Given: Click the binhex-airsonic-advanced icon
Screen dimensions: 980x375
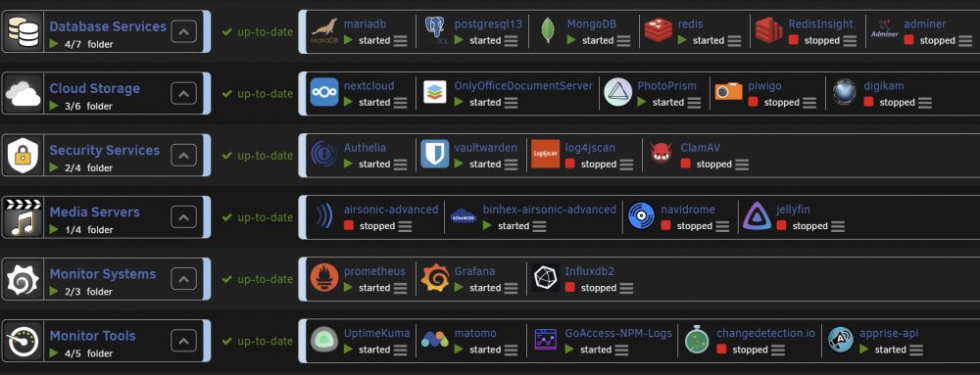Looking at the screenshot, I should tap(464, 216).
